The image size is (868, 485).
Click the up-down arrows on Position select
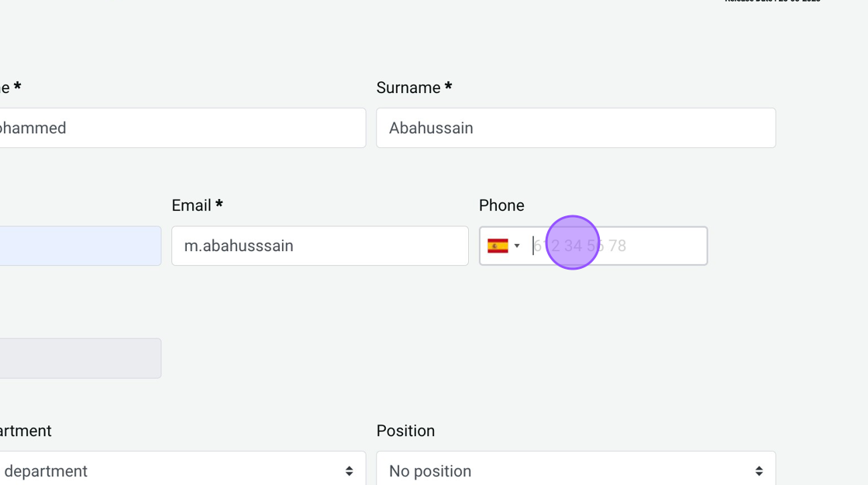[x=759, y=471]
